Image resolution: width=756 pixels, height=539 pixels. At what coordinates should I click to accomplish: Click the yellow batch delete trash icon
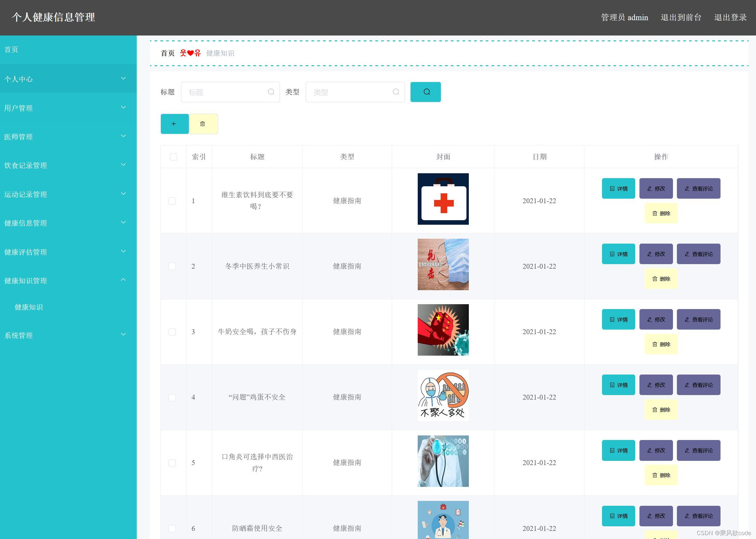[x=203, y=123]
